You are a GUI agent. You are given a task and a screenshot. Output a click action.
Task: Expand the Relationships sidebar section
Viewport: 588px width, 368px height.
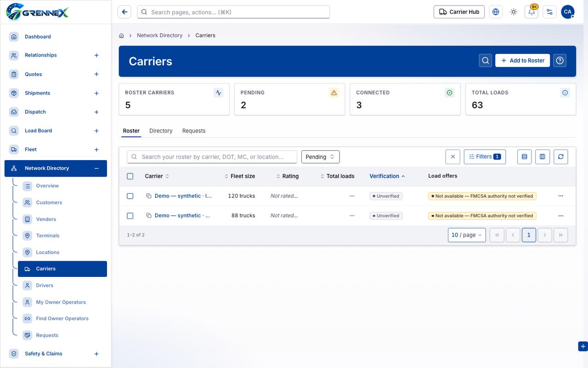point(96,55)
